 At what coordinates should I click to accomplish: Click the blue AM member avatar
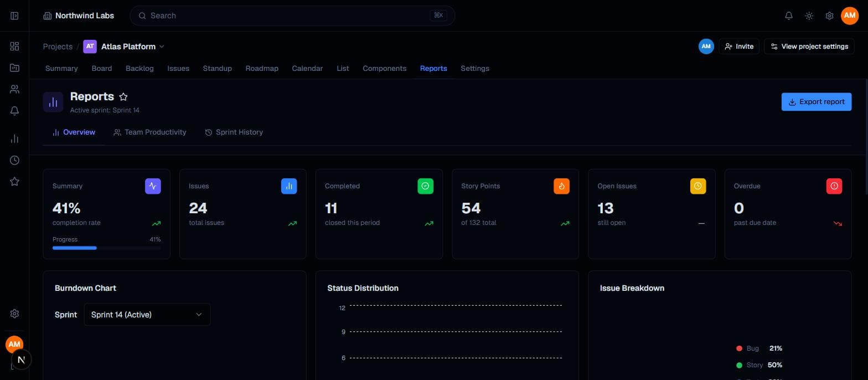point(706,47)
